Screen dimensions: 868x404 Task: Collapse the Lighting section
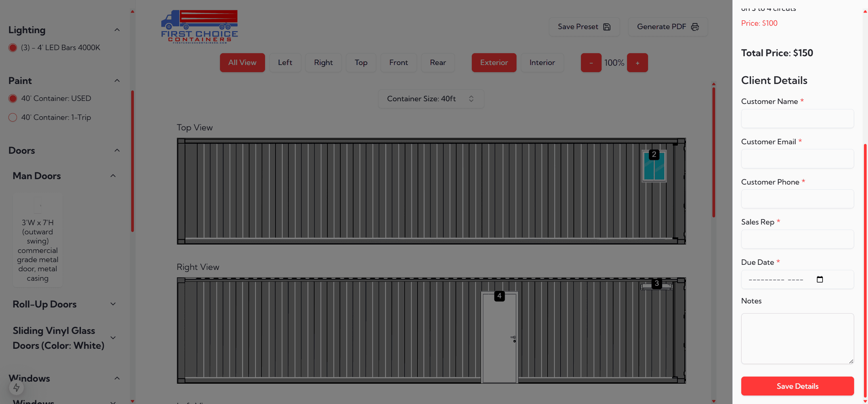[x=117, y=30]
